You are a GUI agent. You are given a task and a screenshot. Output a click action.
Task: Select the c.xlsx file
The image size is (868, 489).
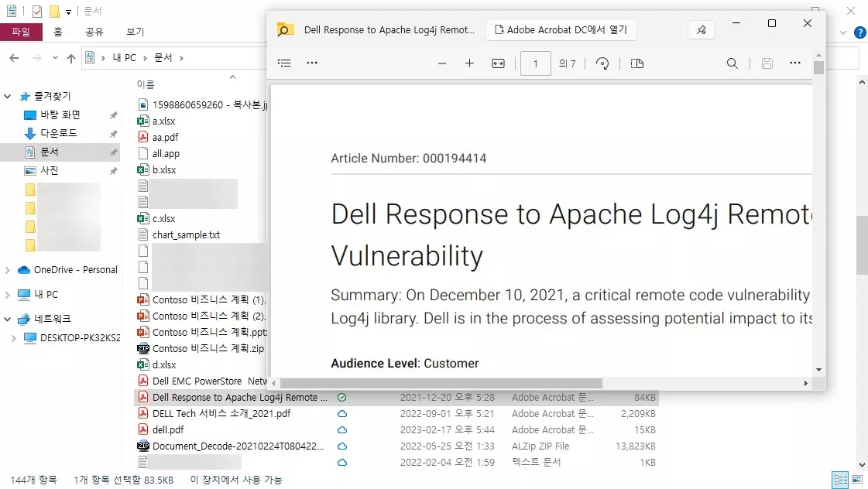click(164, 218)
